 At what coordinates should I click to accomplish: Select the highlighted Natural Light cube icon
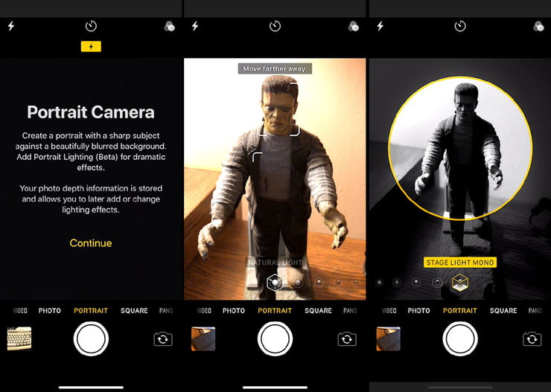(275, 283)
